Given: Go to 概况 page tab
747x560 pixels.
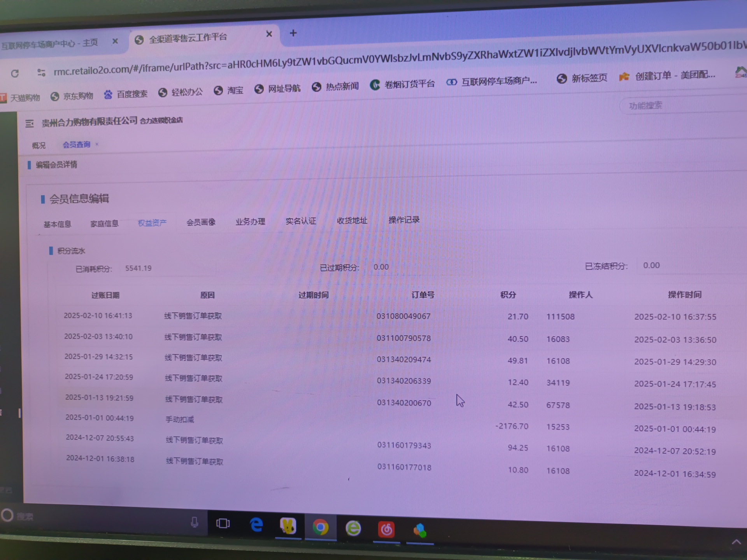Looking at the screenshot, I should (x=39, y=145).
